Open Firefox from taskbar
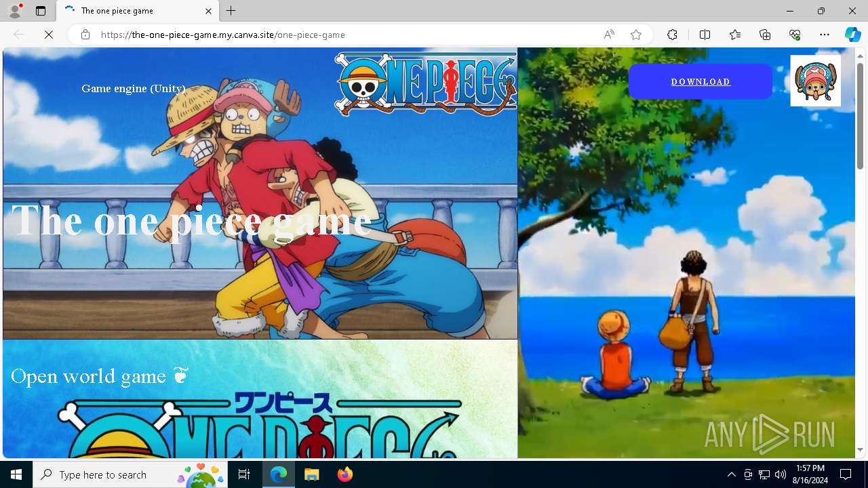Viewport: 868px width, 488px height. click(344, 474)
